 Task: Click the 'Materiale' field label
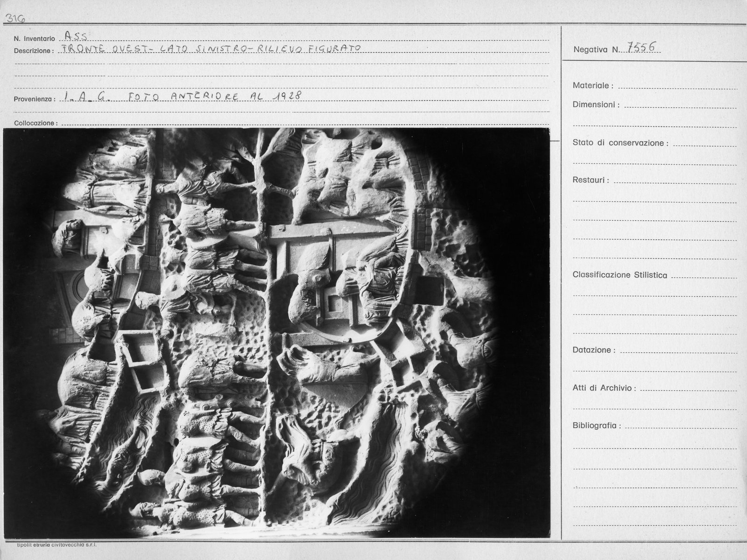click(593, 85)
